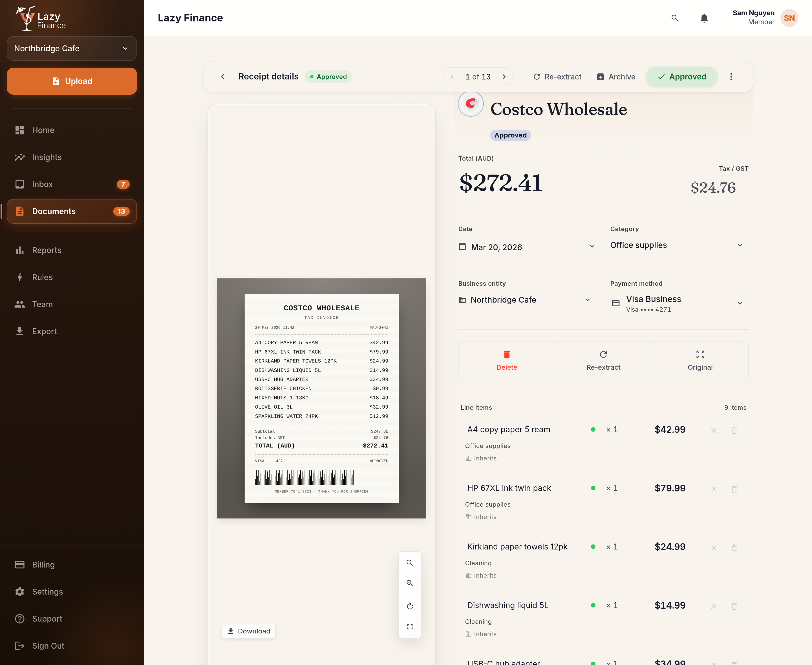The width and height of the screenshot is (812, 665).
Task: Open Support in sidebar
Action: [x=72, y=619]
